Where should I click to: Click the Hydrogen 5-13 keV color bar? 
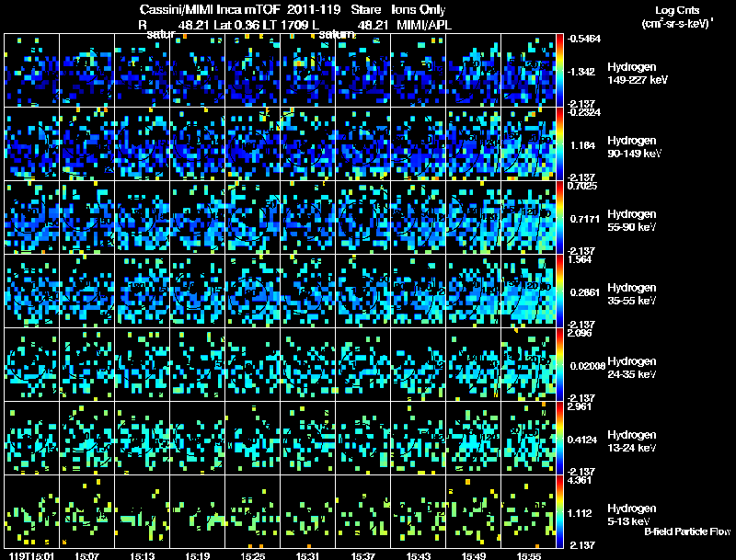(x=560, y=511)
